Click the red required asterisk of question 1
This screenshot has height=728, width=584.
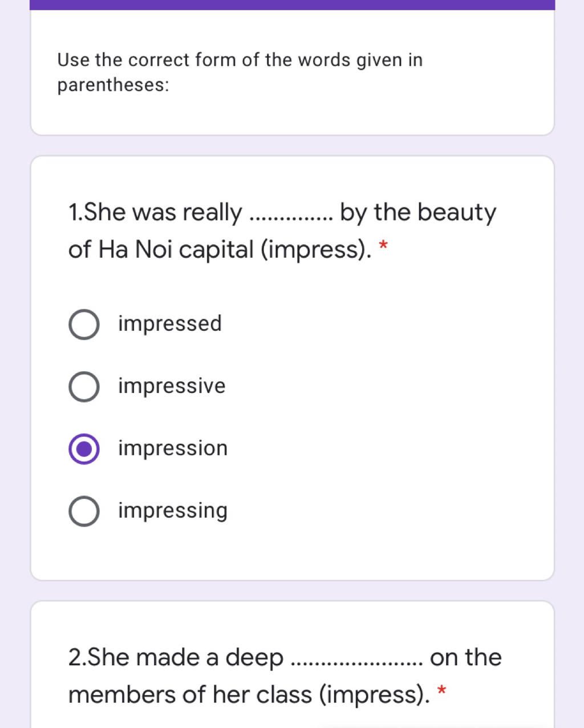pyautogui.click(x=384, y=246)
